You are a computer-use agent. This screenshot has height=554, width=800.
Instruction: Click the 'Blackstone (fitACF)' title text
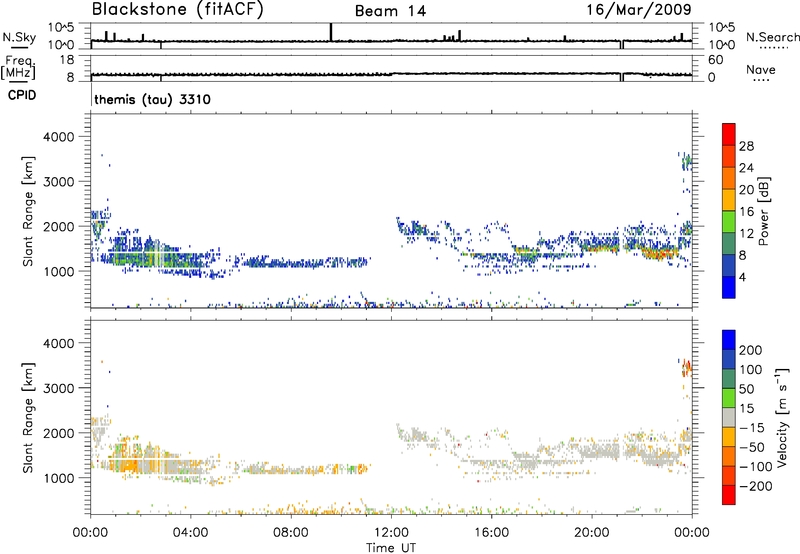pyautogui.click(x=178, y=9)
